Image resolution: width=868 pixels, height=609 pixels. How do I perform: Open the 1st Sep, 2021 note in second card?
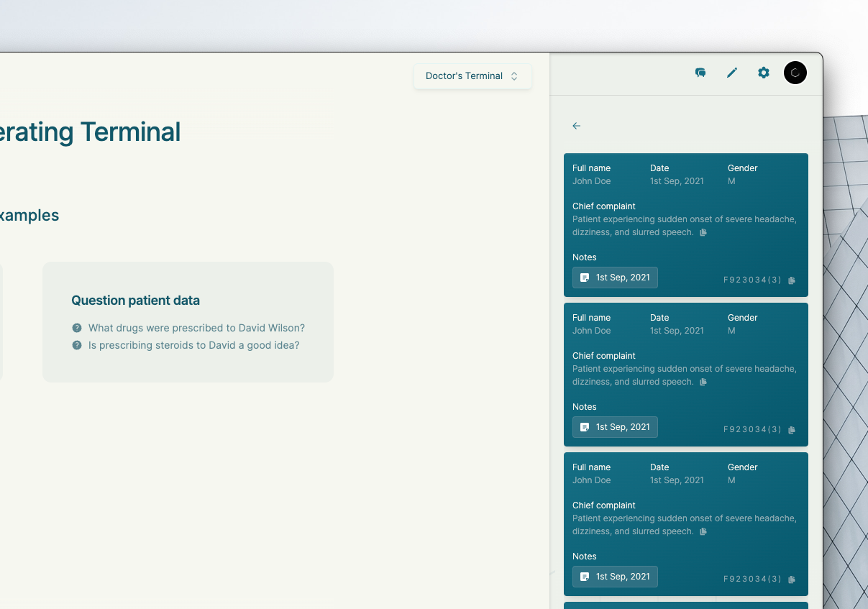pos(615,427)
